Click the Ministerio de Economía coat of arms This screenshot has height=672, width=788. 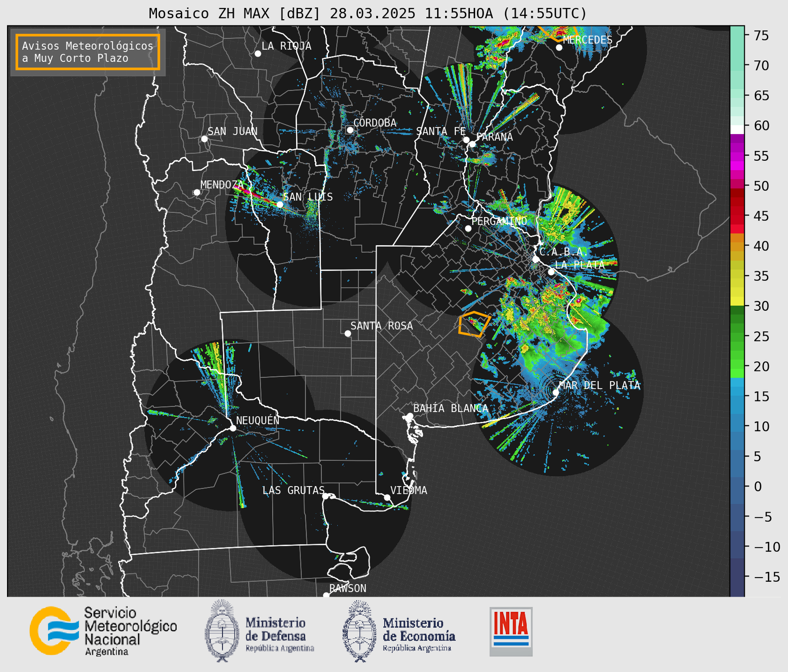[360, 631]
